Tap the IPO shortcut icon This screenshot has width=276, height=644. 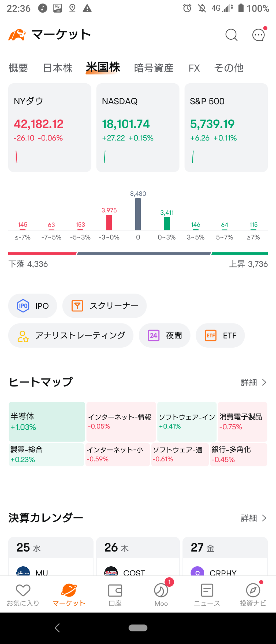point(23,306)
